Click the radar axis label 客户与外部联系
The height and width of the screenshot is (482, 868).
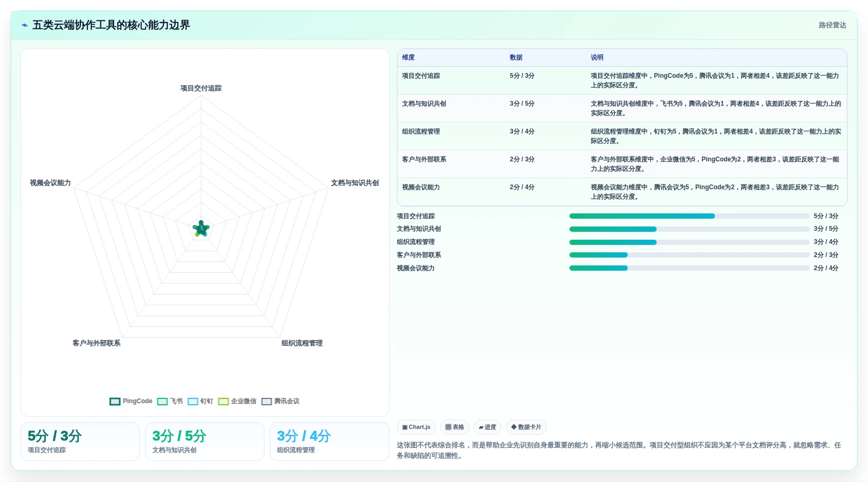point(96,343)
